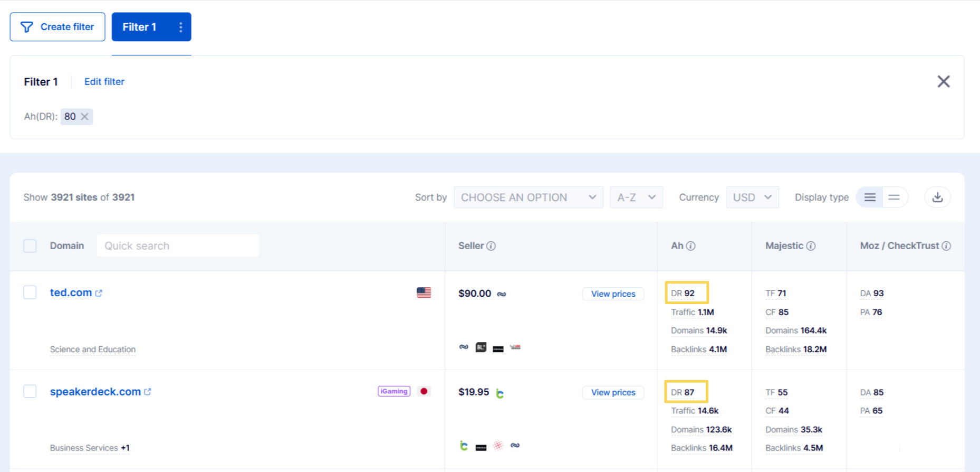
Task: Click the Create filter button
Action: coord(57,27)
